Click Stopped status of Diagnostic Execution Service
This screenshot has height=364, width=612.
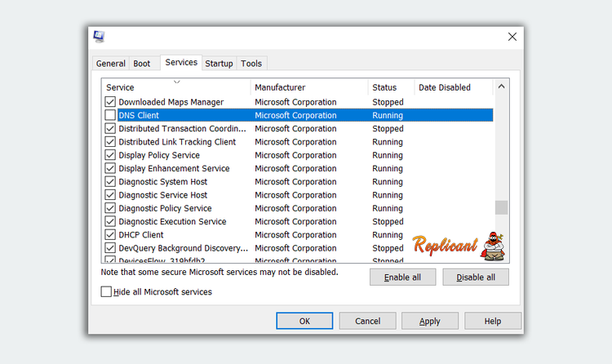pos(388,222)
